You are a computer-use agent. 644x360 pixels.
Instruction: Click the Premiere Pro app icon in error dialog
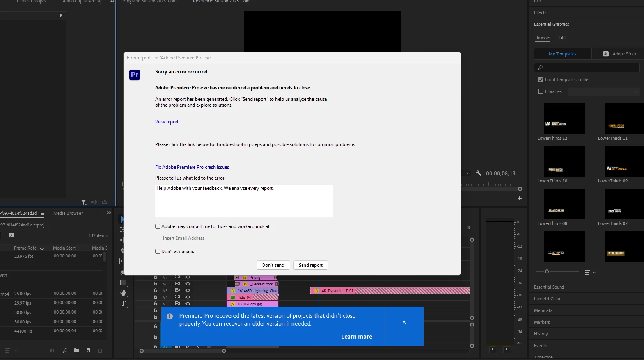point(135,75)
